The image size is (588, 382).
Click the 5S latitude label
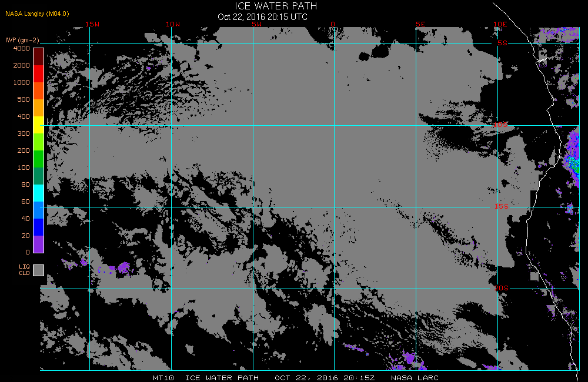click(503, 43)
